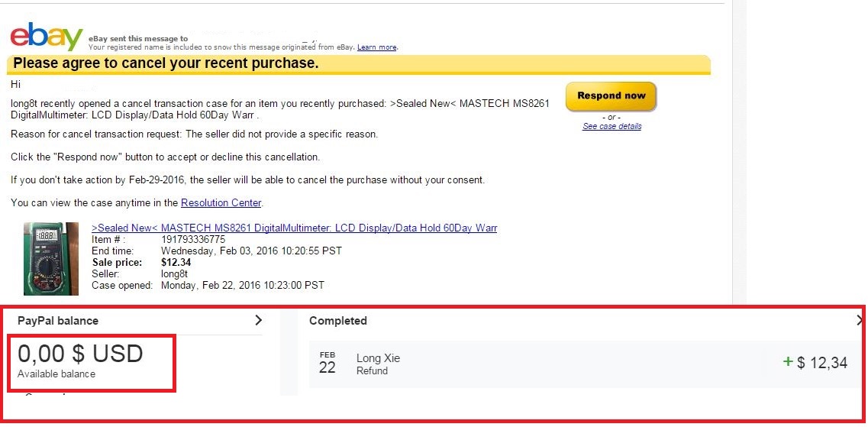Open the MASTECH MS8261 item title link

pos(294,228)
